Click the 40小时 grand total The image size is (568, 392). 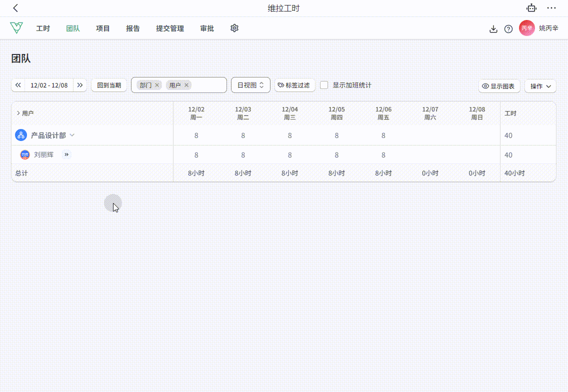(514, 173)
